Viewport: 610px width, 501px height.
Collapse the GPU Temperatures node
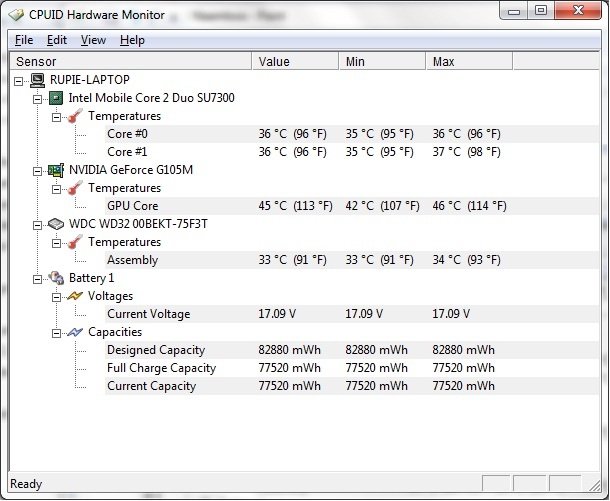click(x=56, y=189)
